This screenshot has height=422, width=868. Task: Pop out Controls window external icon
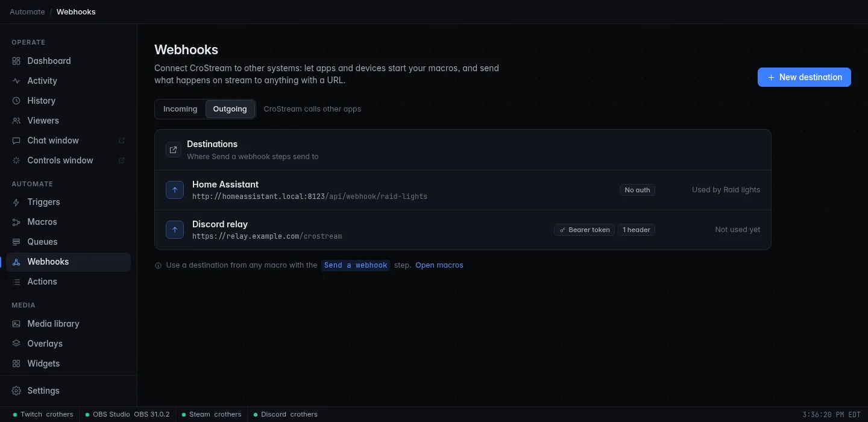[x=122, y=160]
